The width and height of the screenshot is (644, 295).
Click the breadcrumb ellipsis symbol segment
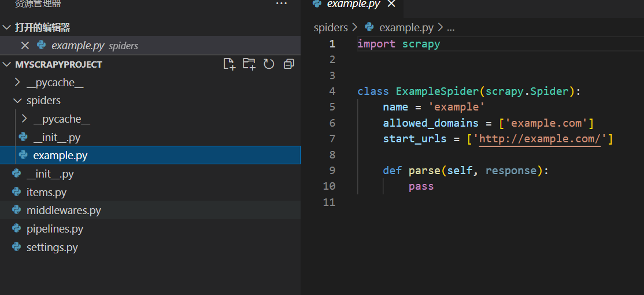pyautogui.click(x=450, y=28)
